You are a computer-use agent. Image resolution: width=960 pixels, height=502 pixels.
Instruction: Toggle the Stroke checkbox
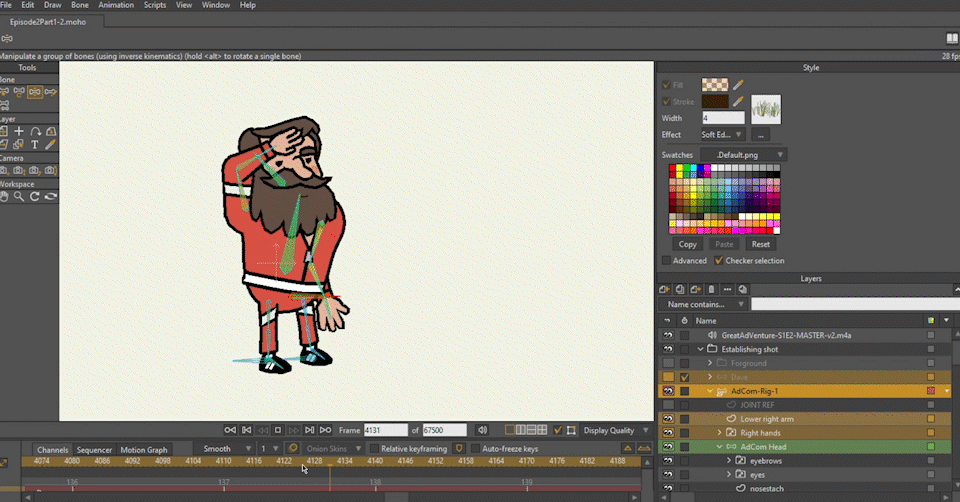[x=666, y=102]
